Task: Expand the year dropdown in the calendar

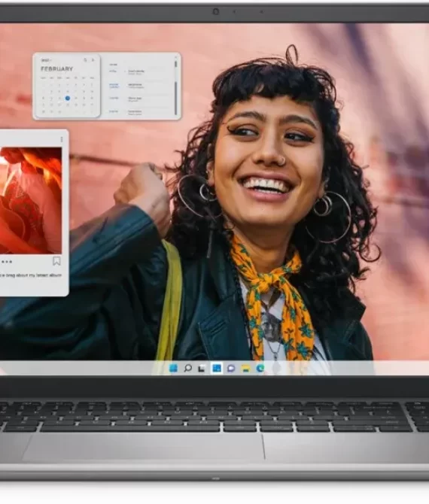Action: [46, 60]
